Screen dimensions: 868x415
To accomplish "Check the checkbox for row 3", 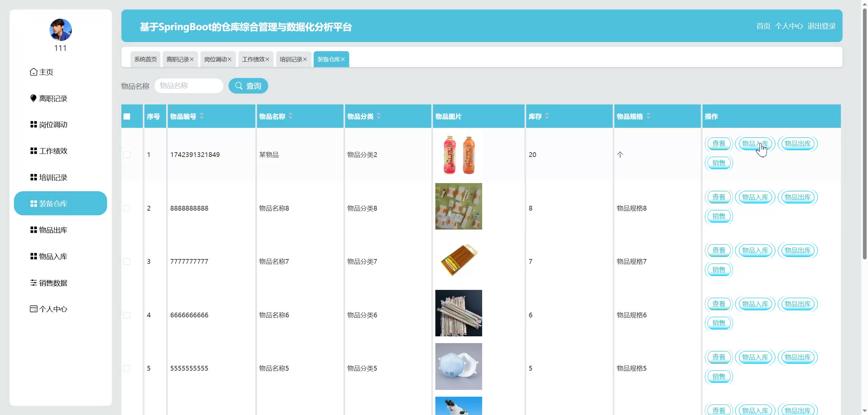I will tap(127, 261).
